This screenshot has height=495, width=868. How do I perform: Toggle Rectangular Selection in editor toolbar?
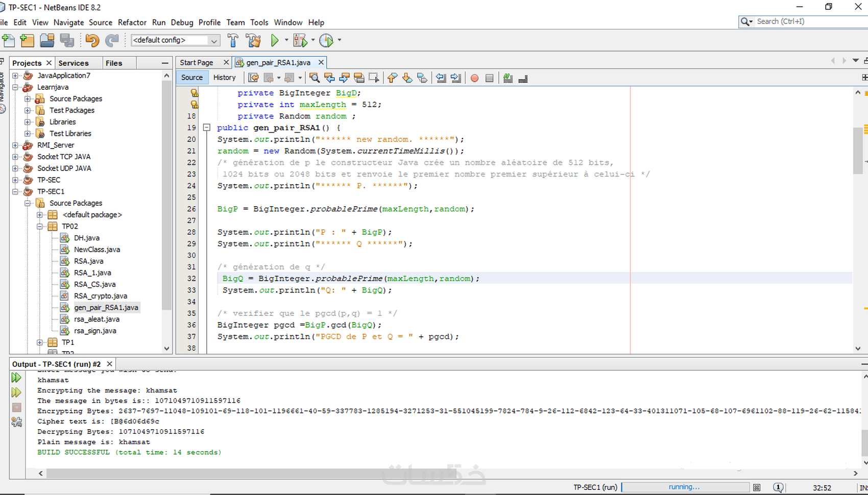(374, 78)
